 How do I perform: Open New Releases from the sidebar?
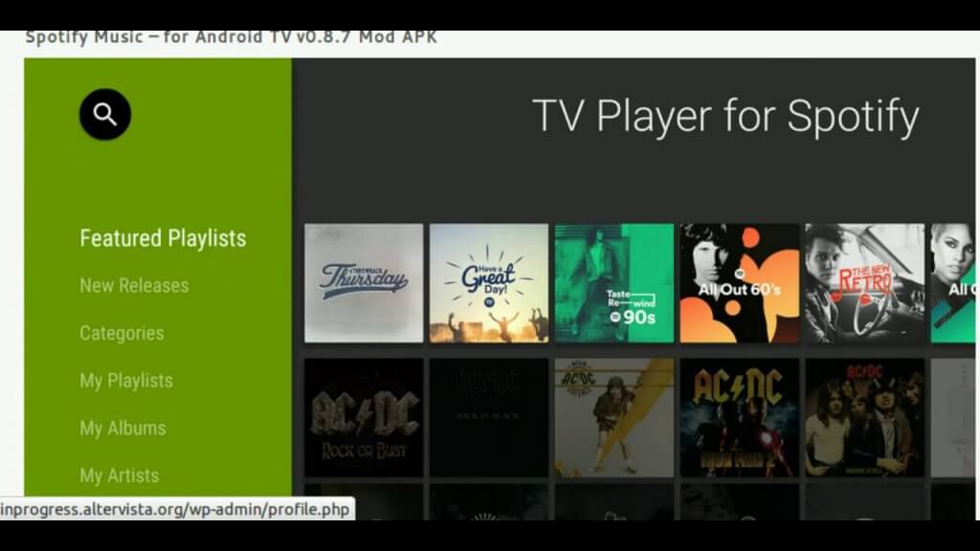(134, 285)
